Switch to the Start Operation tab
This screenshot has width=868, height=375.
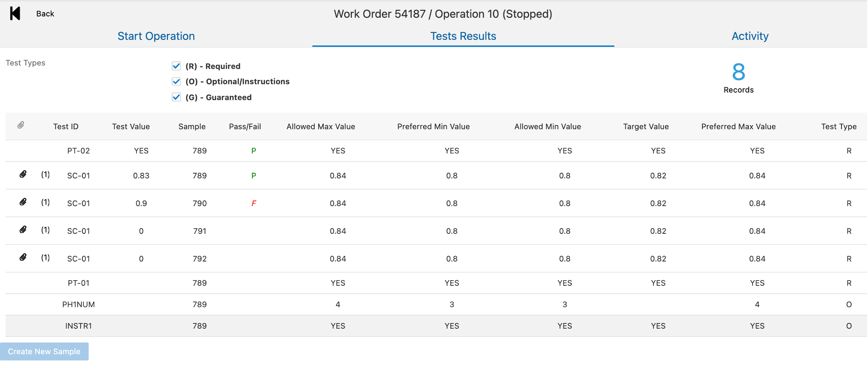156,36
